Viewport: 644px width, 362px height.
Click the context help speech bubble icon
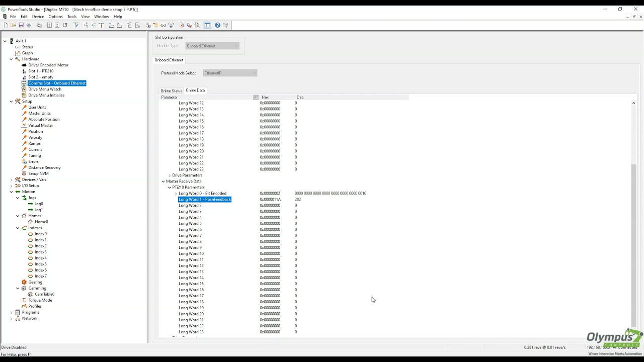(225, 25)
